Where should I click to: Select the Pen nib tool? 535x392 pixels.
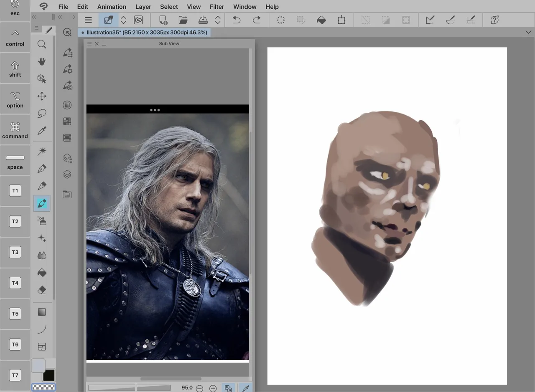(42, 169)
